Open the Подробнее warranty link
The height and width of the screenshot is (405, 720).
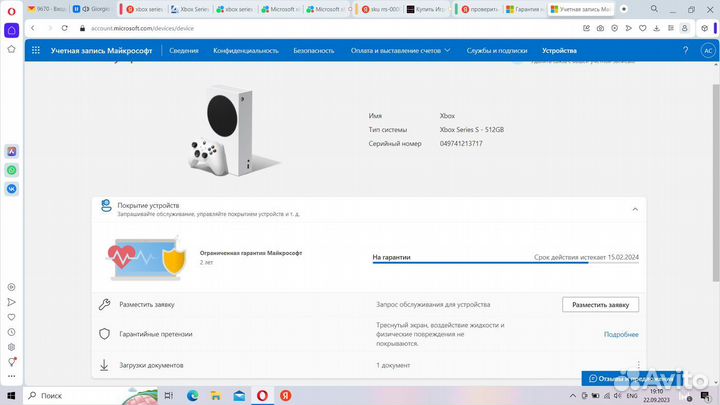coord(621,334)
